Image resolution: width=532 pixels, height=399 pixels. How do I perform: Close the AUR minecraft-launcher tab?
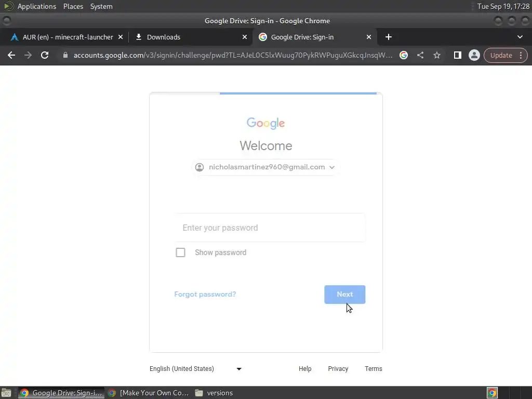point(121,37)
